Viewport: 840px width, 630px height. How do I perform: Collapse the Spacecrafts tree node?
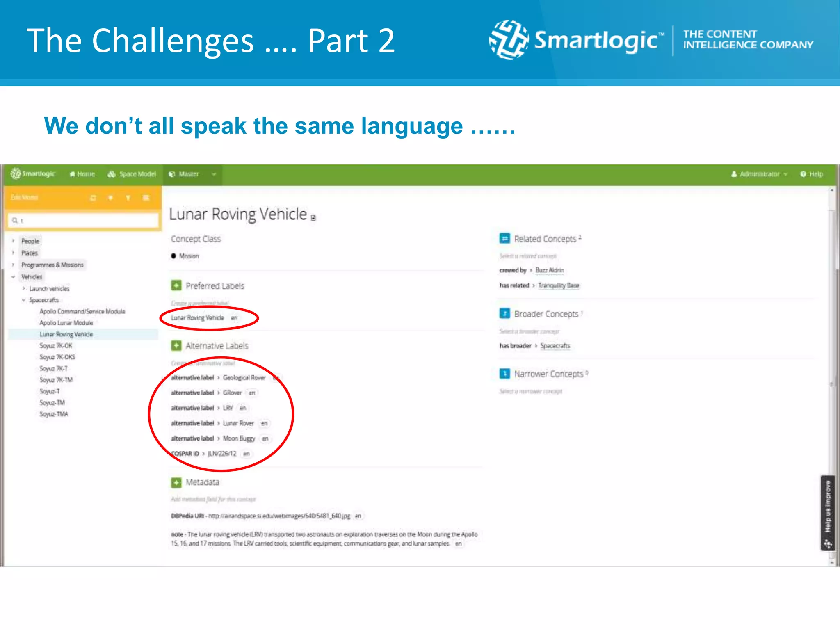point(24,300)
